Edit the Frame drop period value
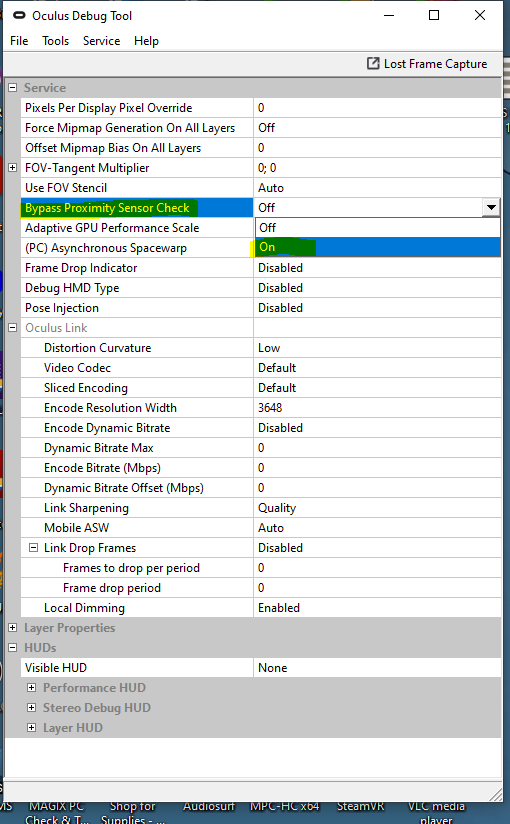 (377, 588)
